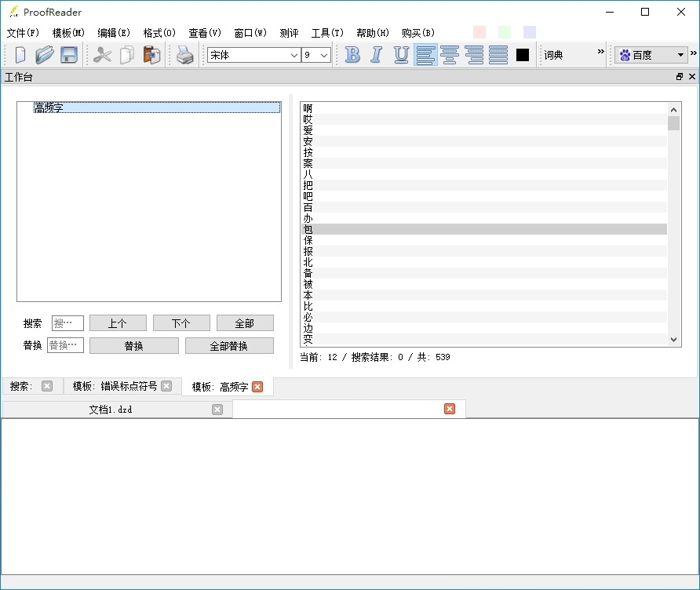The height and width of the screenshot is (590, 700).
Task: Open the black text color swatch
Action: (x=523, y=55)
